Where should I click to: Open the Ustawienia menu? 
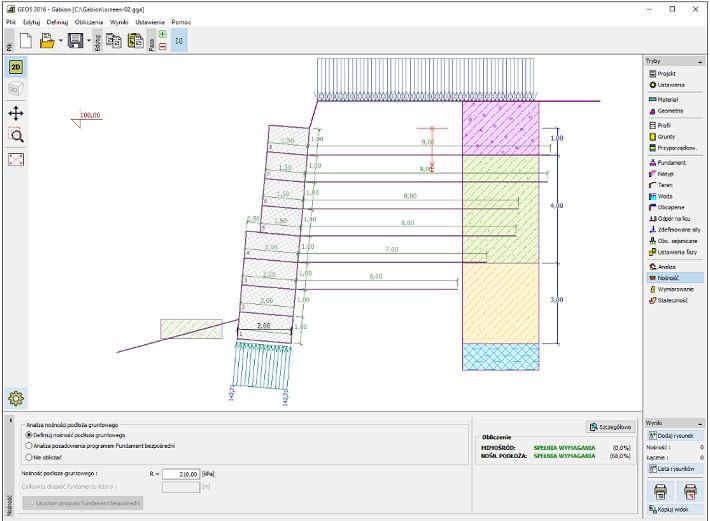(x=150, y=22)
